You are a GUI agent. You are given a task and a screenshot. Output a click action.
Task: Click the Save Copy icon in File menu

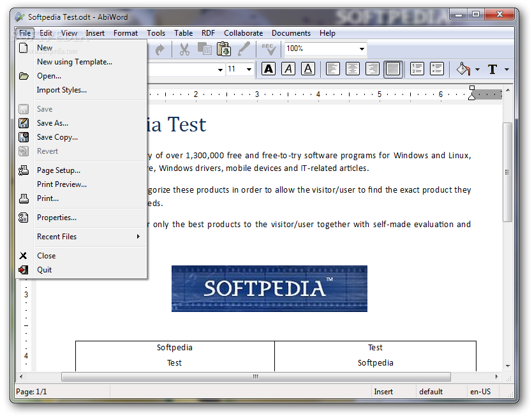[x=24, y=137]
